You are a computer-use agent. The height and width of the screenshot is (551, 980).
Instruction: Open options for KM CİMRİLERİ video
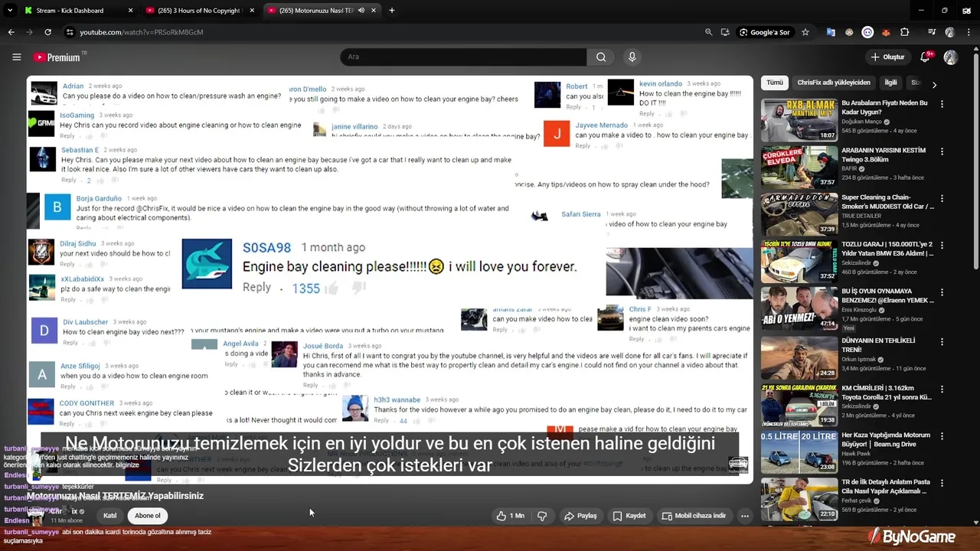pyautogui.click(x=942, y=389)
